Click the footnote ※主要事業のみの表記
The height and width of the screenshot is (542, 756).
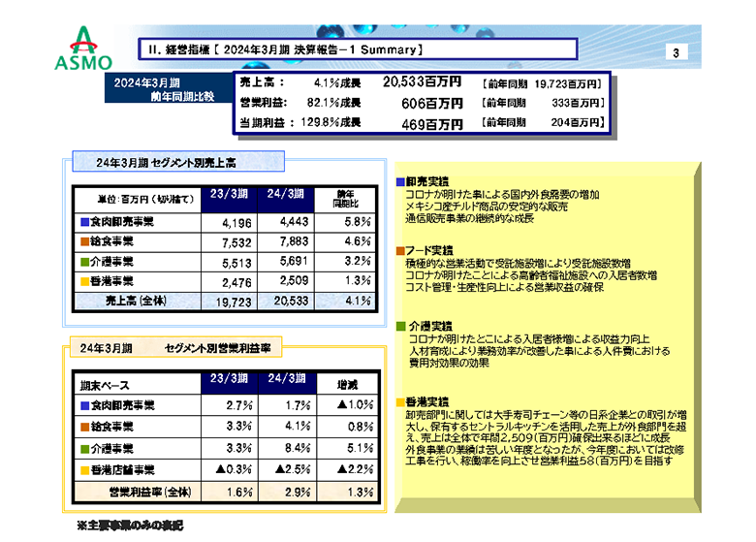(x=130, y=526)
